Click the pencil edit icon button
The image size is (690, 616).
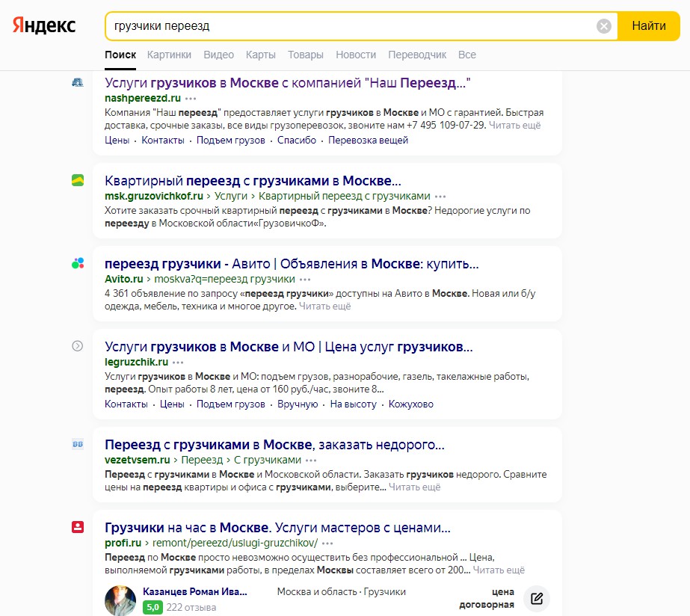tap(537, 598)
